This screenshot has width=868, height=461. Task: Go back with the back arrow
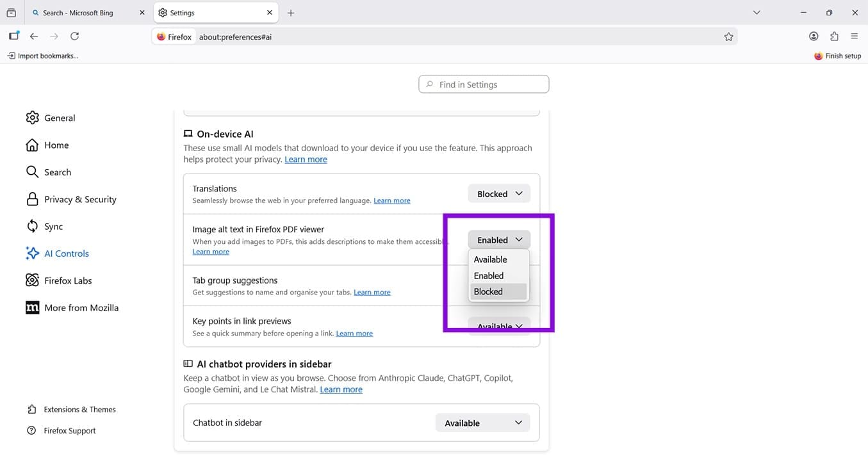coord(34,36)
